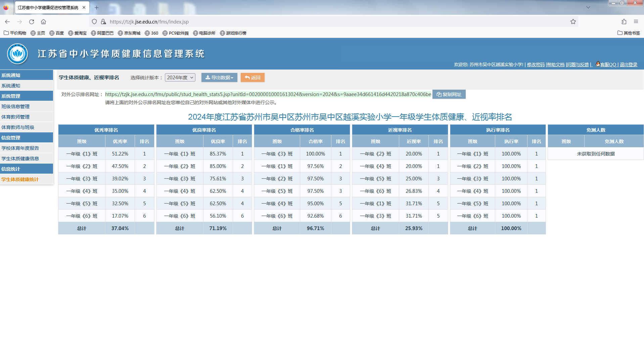The width and height of the screenshot is (644, 349).
Task: Go back to previous page
Action: pyautogui.click(x=7, y=21)
